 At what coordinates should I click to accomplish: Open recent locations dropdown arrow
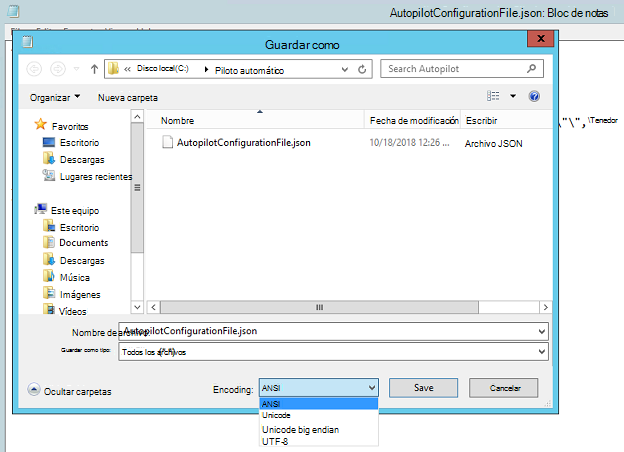pos(76,69)
